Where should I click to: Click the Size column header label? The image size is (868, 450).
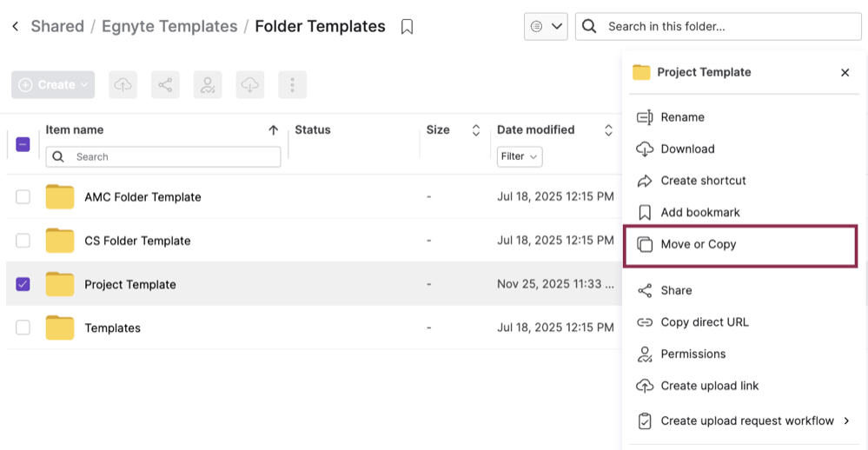438,129
